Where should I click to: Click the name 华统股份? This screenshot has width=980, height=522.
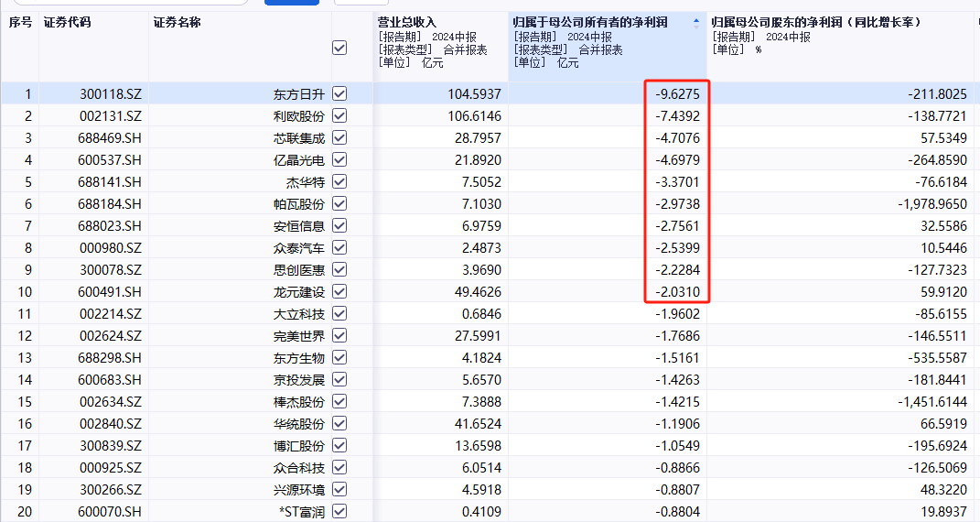tap(298, 424)
